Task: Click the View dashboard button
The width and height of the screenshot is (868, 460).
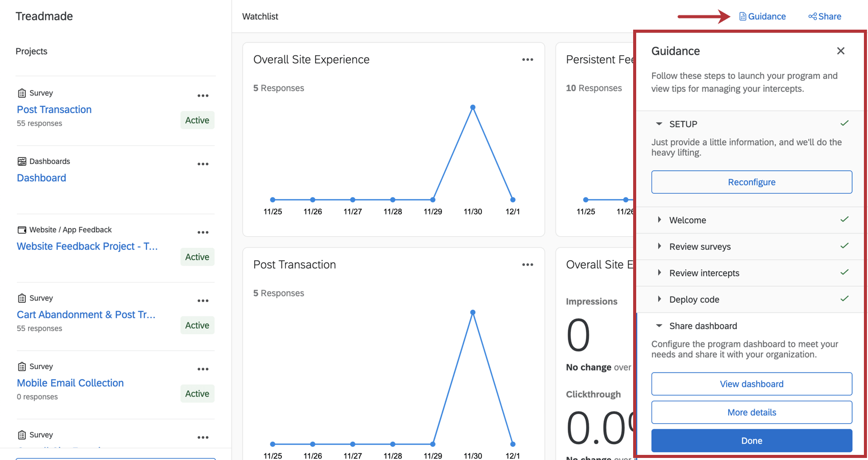Action: tap(752, 384)
